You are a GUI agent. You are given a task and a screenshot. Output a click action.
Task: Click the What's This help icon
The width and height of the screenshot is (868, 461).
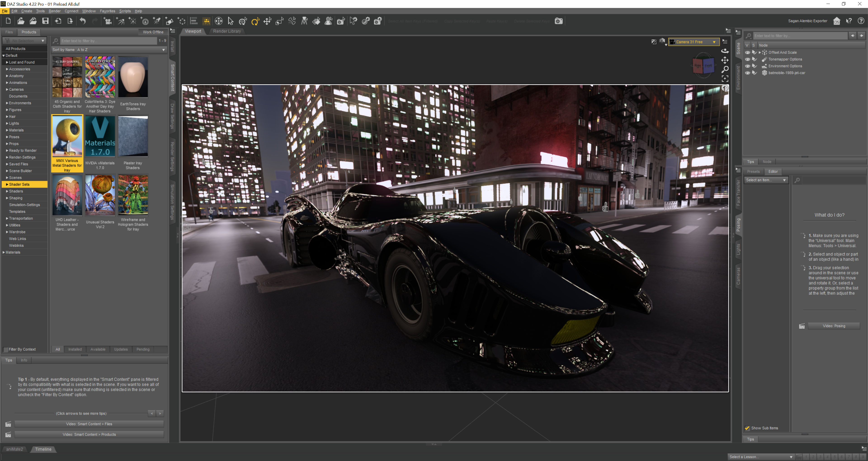click(x=849, y=21)
